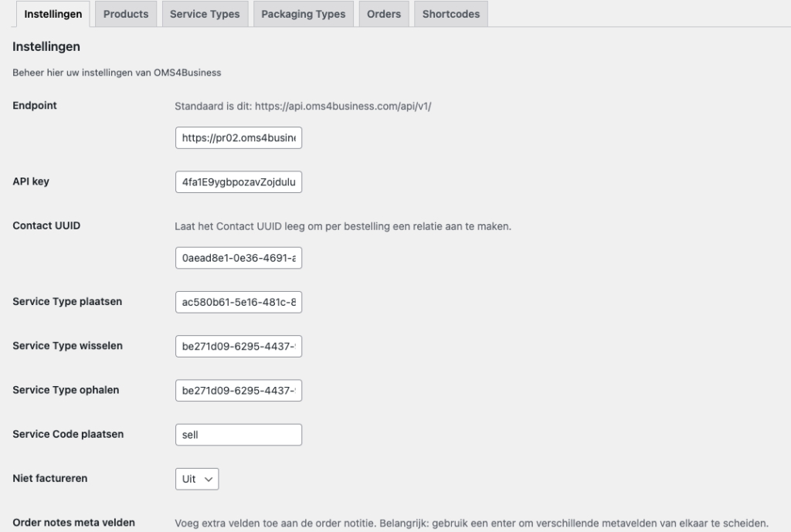Click into the Contact UUID field
This screenshot has width=791, height=532.
click(239, 259)
